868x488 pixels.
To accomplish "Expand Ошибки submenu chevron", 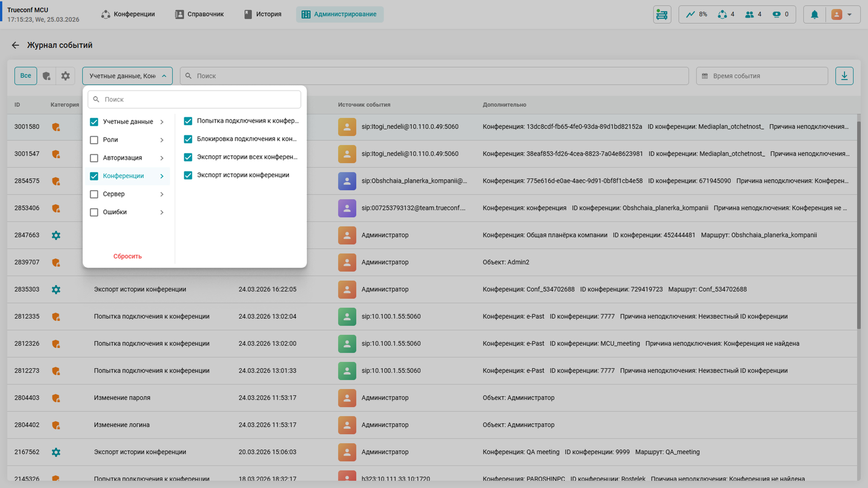I will coord(162,212).
